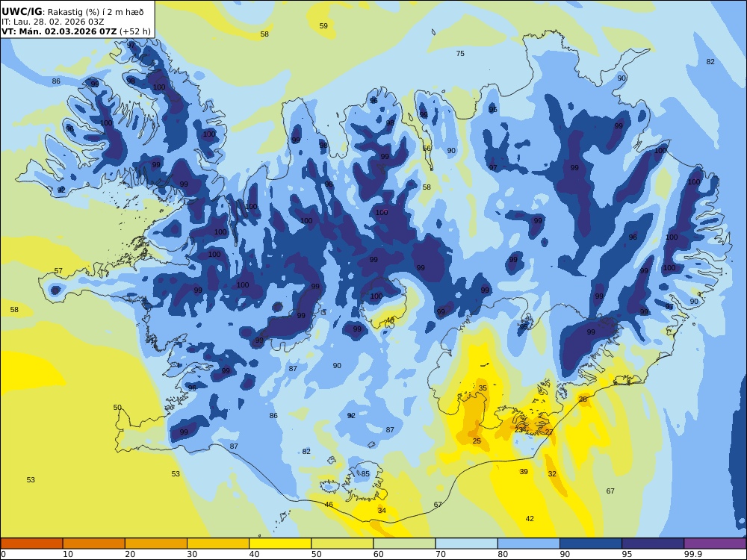Image resolution: width=747 pixels, height=560 pixels.
Task: Click the 60–70 pale green colorbar segment
Action: [x=404, y=544]
